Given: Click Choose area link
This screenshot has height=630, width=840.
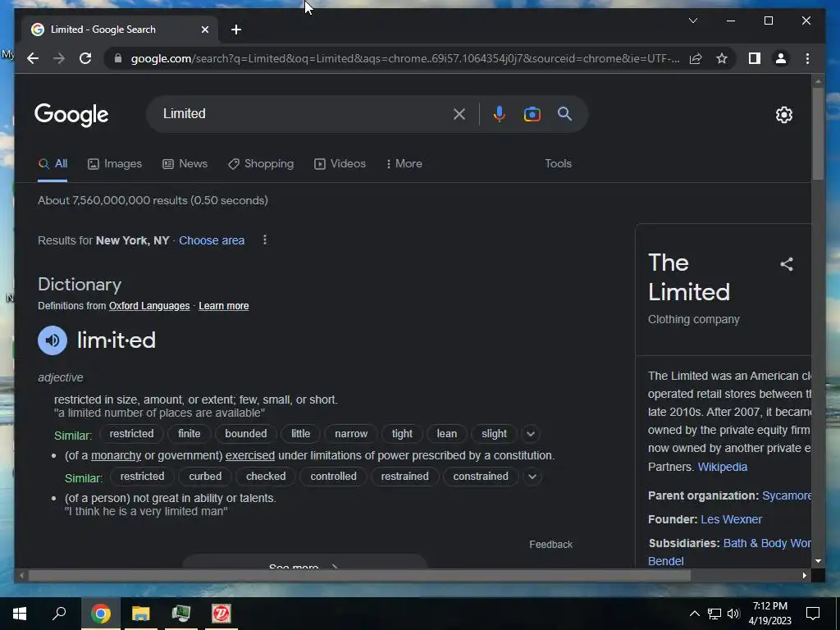Looking at the screenshot, I should (212, 240).
